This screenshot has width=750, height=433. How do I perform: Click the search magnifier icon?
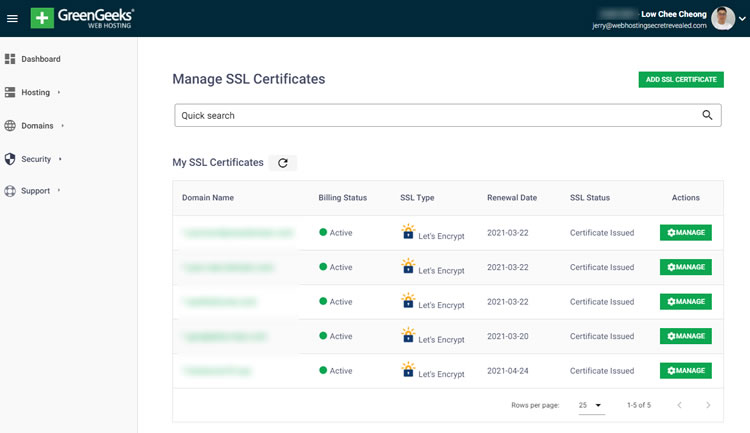click(707, 115)
